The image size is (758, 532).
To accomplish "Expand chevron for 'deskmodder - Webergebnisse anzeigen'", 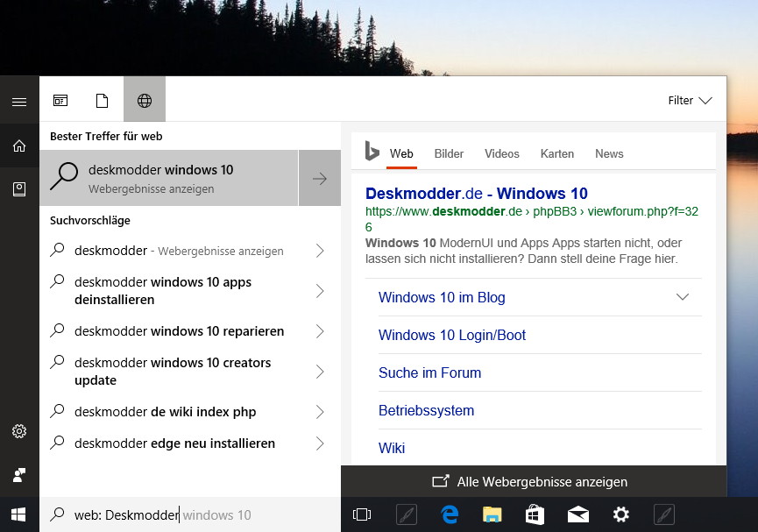I will point(320,251).
